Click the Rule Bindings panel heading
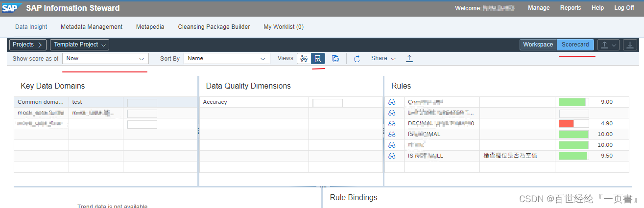Image resolution: width=644 pixels, height=208 pixels. coord(354,197)
